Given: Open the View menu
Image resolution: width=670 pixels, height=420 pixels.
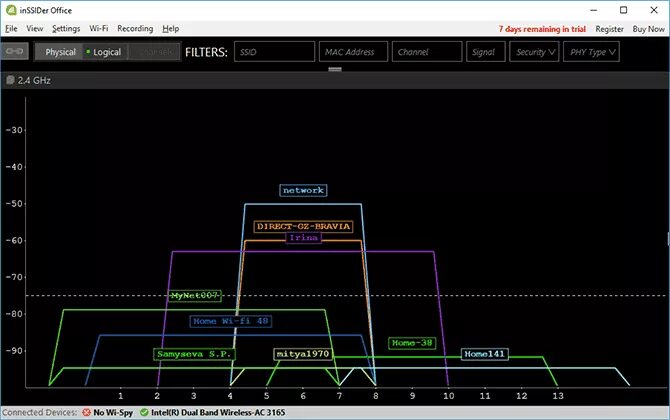Looking at the screenshot, I should 35,29.
